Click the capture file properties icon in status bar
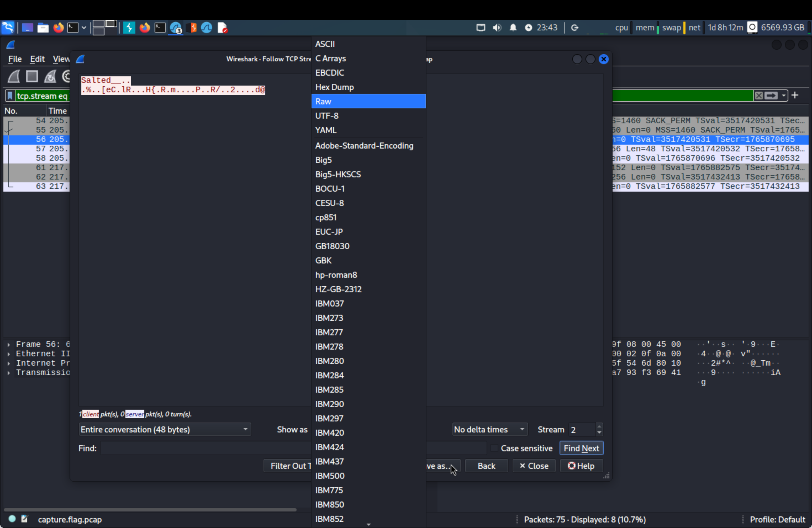The height and width of the screenshot is (528, 812). click(24, 519)
